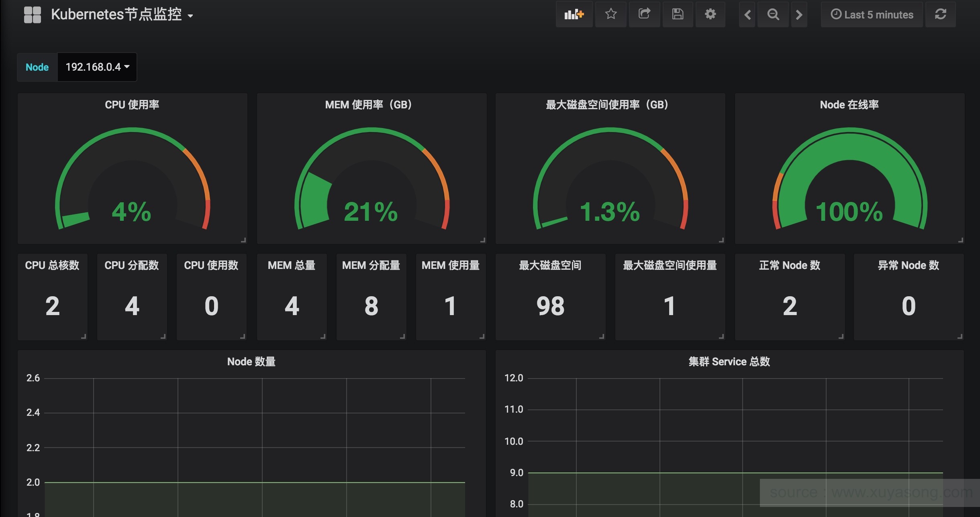
Task: Click the Node 在线率 panel title
Action: (x=849, y=105)
